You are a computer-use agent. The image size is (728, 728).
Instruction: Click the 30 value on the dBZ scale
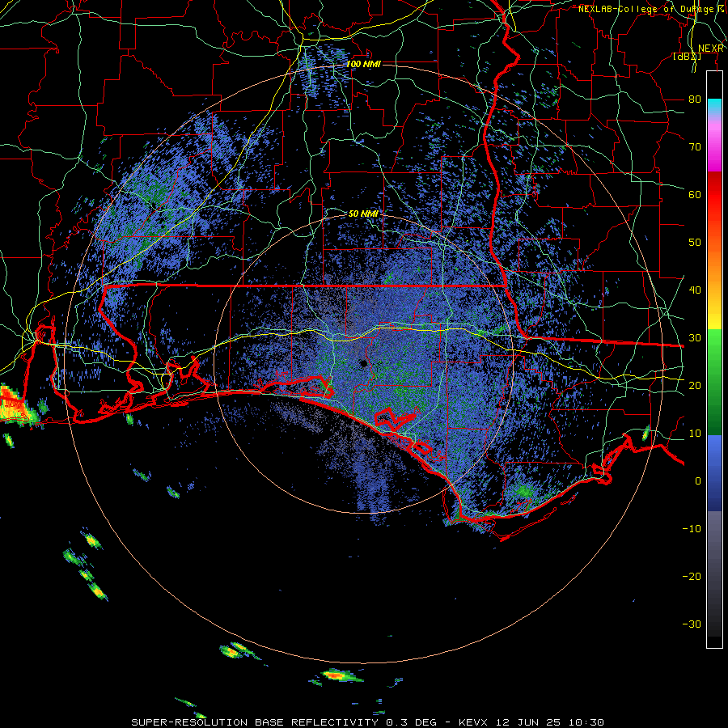(695, 337)
